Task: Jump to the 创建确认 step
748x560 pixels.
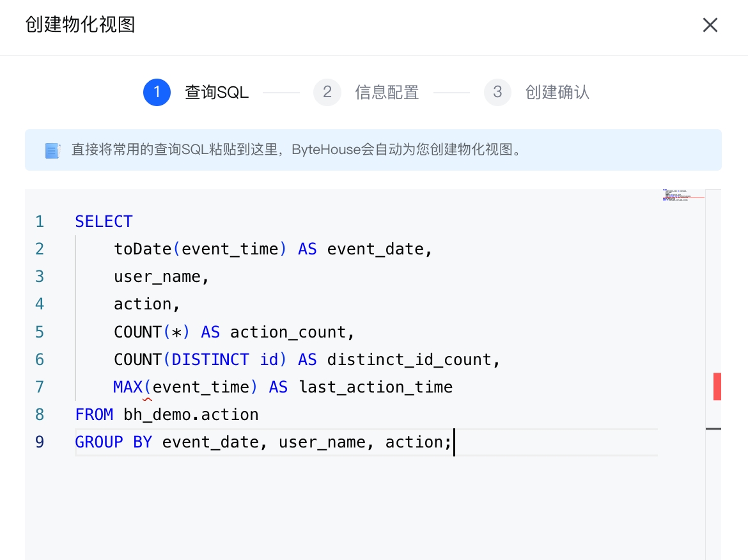Action: (557, 93)
